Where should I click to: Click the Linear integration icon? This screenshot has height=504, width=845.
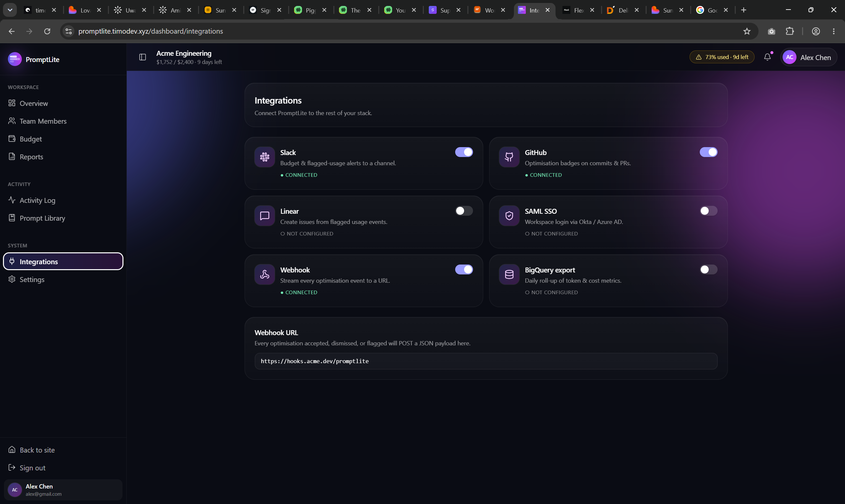(x=265, y=216)
